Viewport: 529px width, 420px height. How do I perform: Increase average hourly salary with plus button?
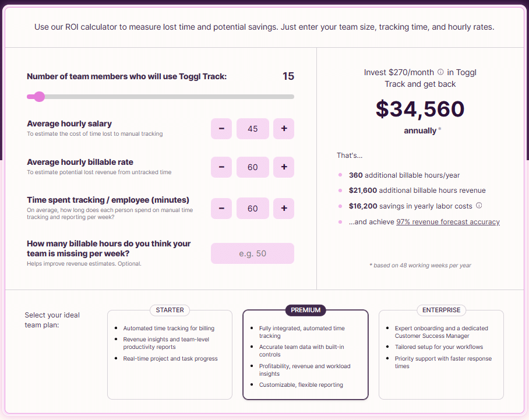pos(284,129)
